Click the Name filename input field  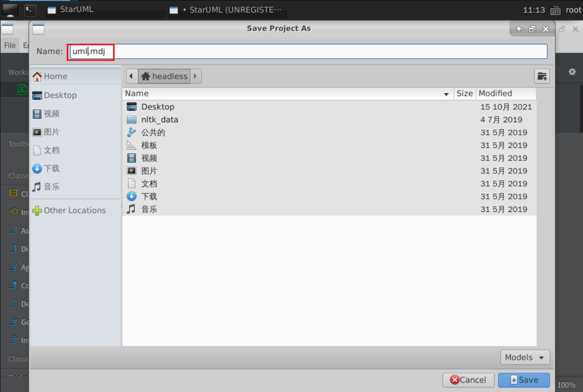click(x=308, y=51)
